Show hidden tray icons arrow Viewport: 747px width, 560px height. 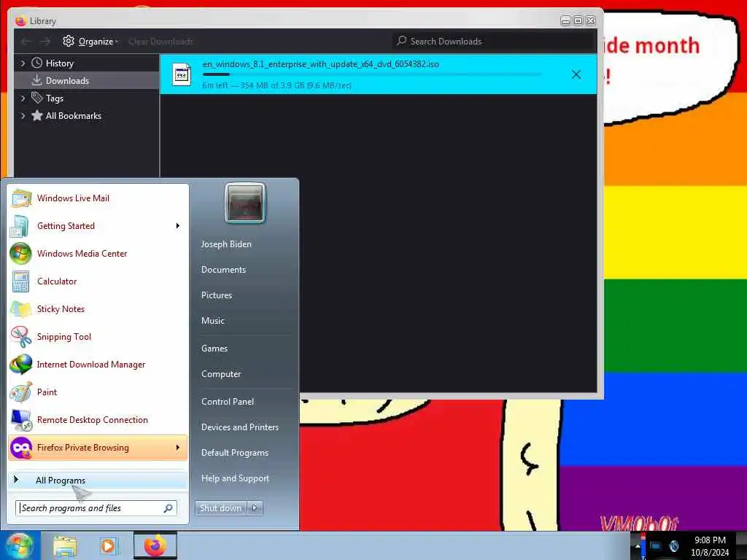coord(638,545)
